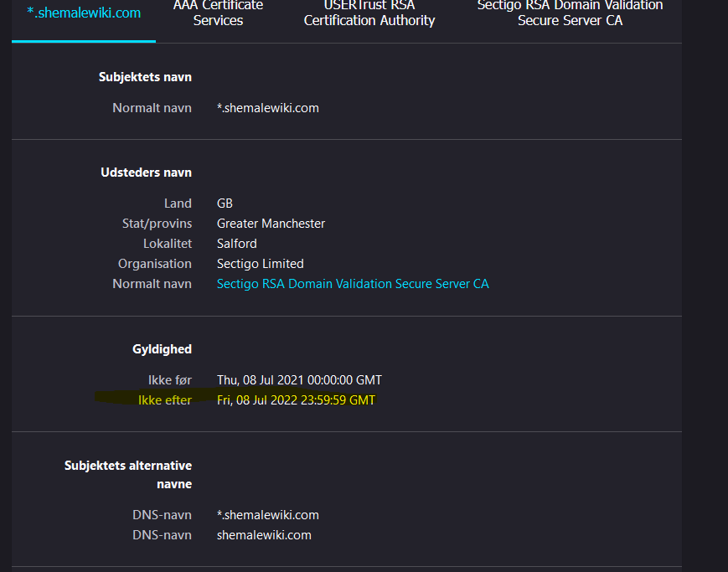
Task: Click the 'DNS-navn' label beside *.shemalewiki.com
Action: pyautogui.click(x=162, y=515)
